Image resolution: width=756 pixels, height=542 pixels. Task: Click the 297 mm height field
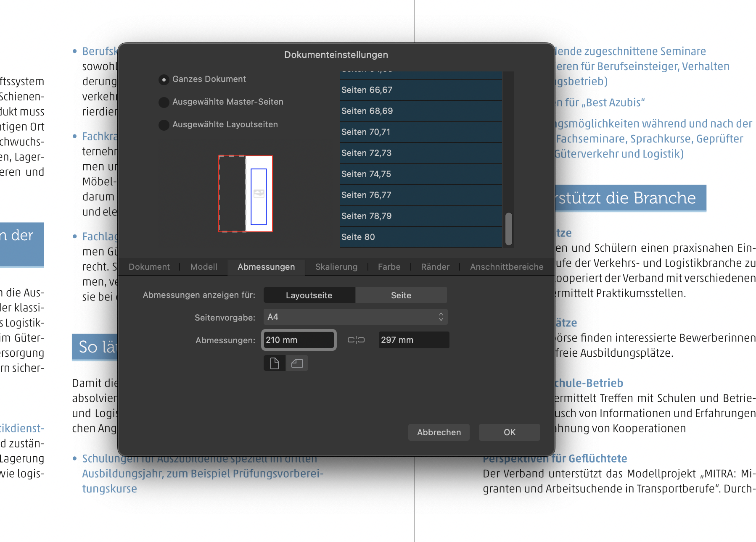(414, 340)
